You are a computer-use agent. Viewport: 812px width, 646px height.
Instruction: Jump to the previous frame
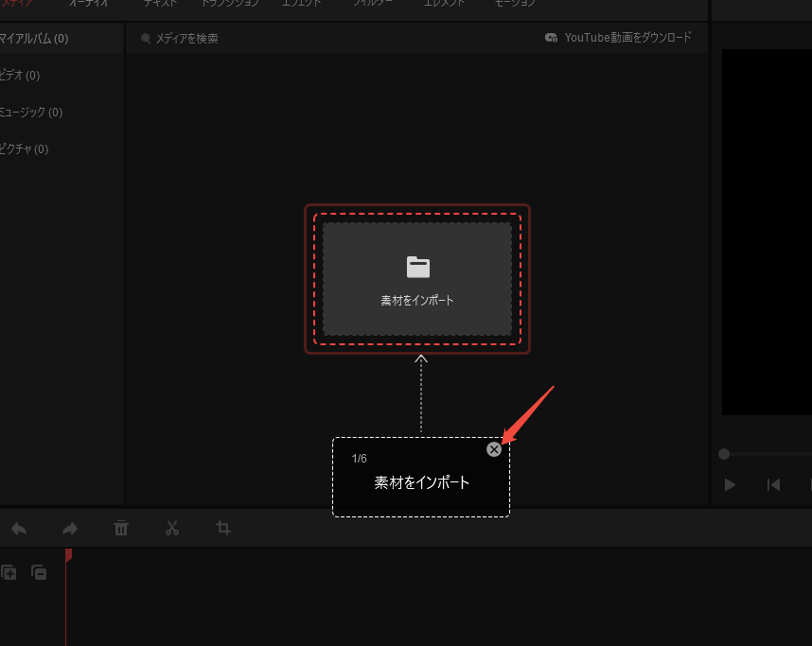coord(774,485)
